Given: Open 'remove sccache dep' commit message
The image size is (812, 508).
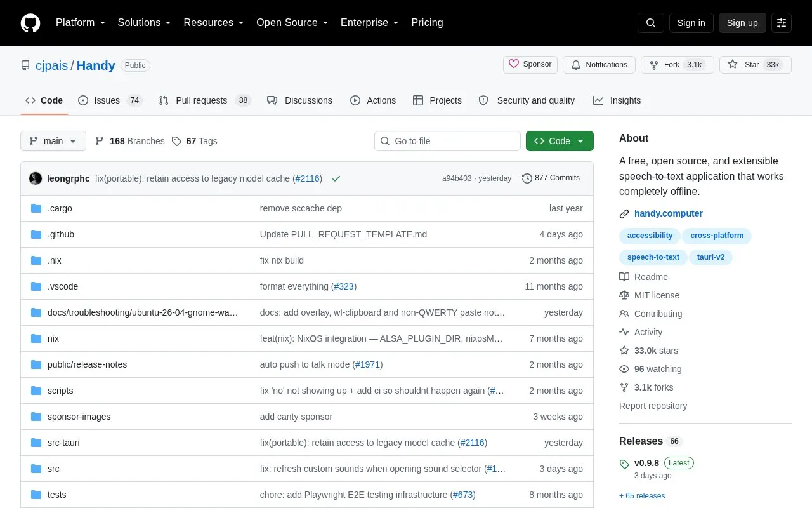Looking at the screenshot, I should click(x=301, y=208).
